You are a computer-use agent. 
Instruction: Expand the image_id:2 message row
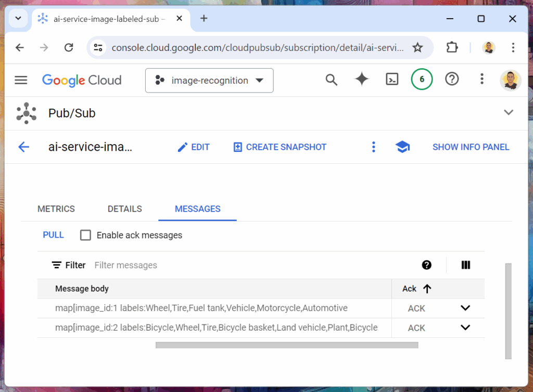pyautogui.click(x=465, y=328)
